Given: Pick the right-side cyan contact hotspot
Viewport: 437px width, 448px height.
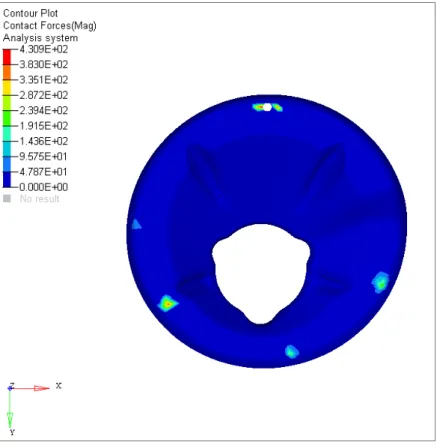Looking at the screenshot, I should [x=380, y=282].
